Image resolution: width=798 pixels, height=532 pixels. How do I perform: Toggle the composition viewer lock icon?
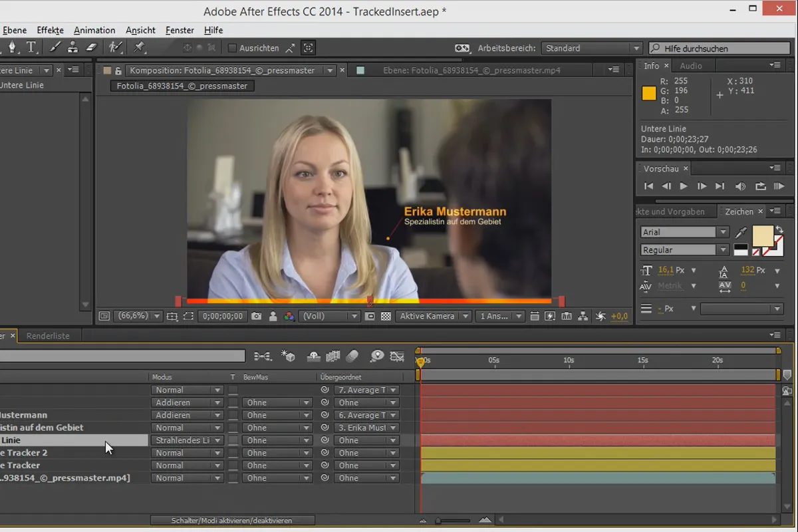point(118,70)
